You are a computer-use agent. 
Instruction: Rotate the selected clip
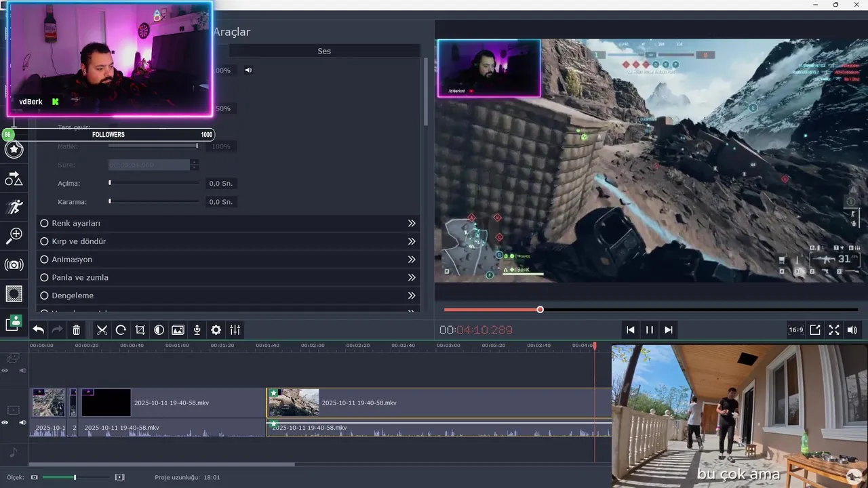(121, 330)
